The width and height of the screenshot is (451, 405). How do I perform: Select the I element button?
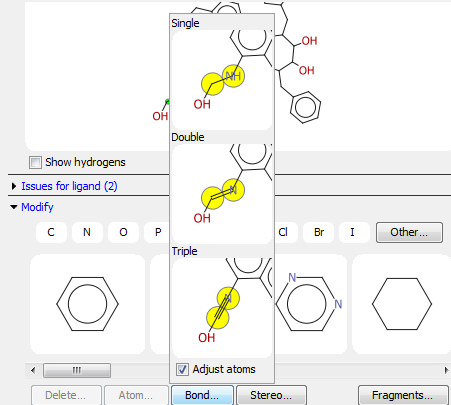354,232
